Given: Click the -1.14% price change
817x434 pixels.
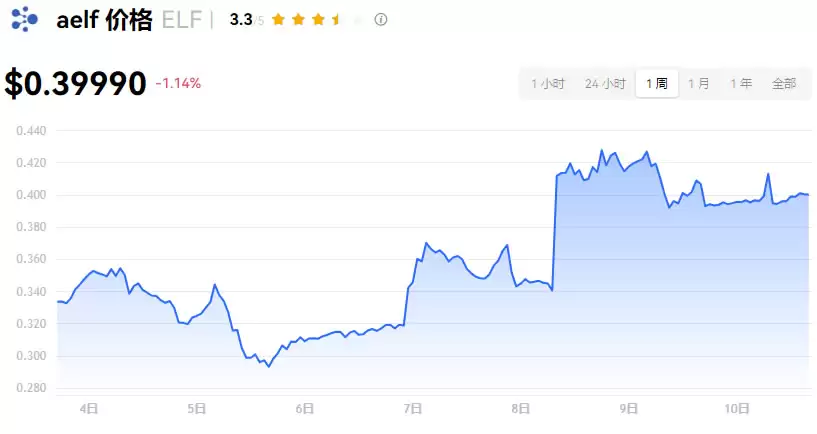Looking at the screenshot, I should point(178,83).
